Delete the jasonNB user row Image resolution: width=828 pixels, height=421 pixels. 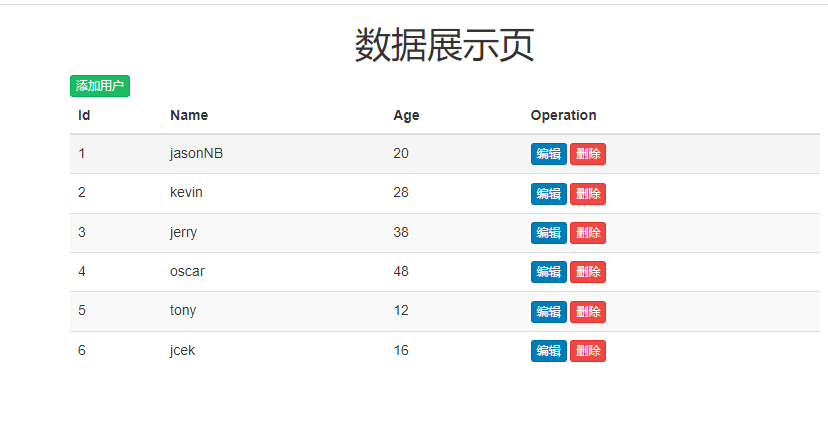click(x=588, y=154)
